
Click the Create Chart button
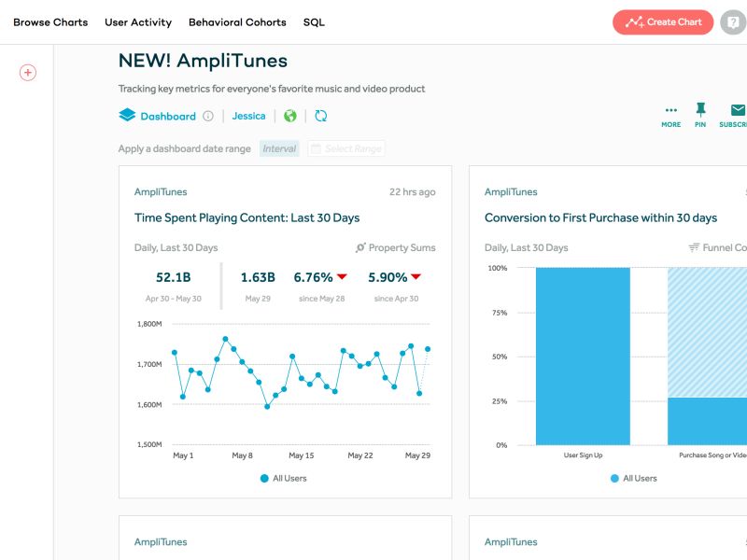[x=663, y=21]
